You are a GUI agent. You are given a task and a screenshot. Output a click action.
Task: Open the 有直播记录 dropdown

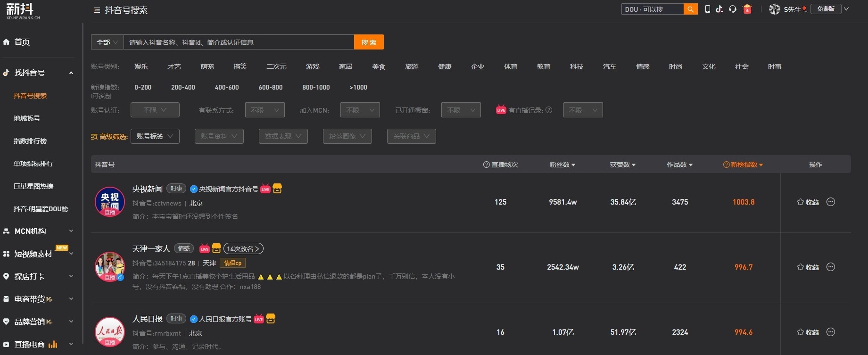click(583, 110)
